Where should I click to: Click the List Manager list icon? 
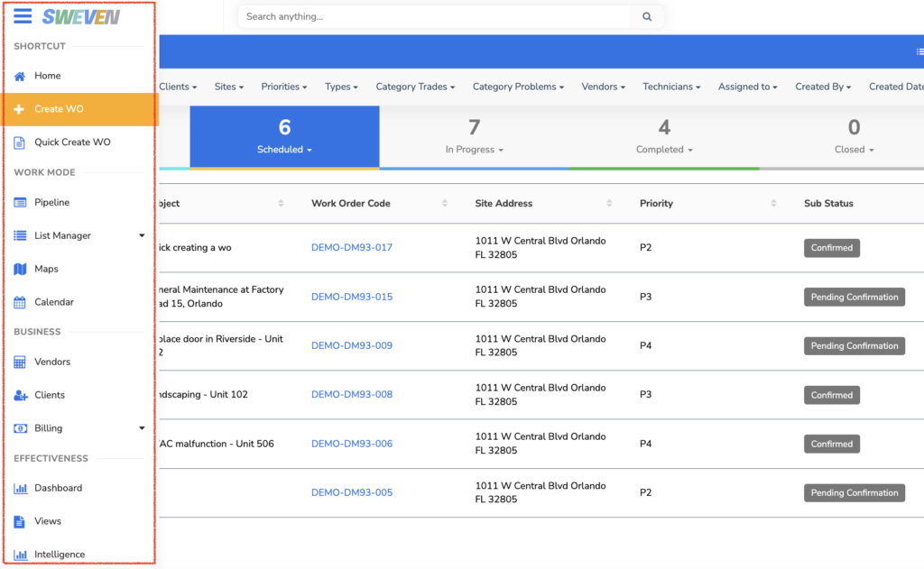(20, 235)
